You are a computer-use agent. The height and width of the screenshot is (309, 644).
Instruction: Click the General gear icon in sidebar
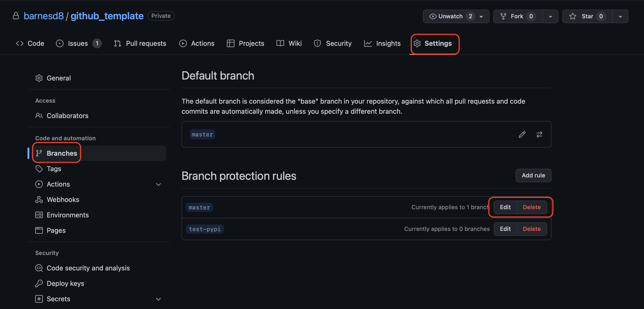coord(39,78)
